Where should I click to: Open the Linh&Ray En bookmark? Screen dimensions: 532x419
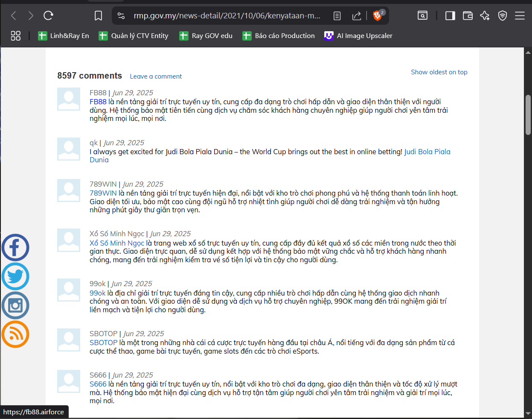tap(64, 36)
